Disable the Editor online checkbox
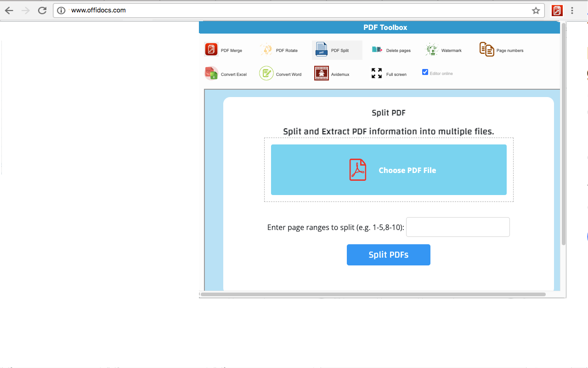Viewport: 588px width, 368px height. pyautogui.click(x=425, y=72)
